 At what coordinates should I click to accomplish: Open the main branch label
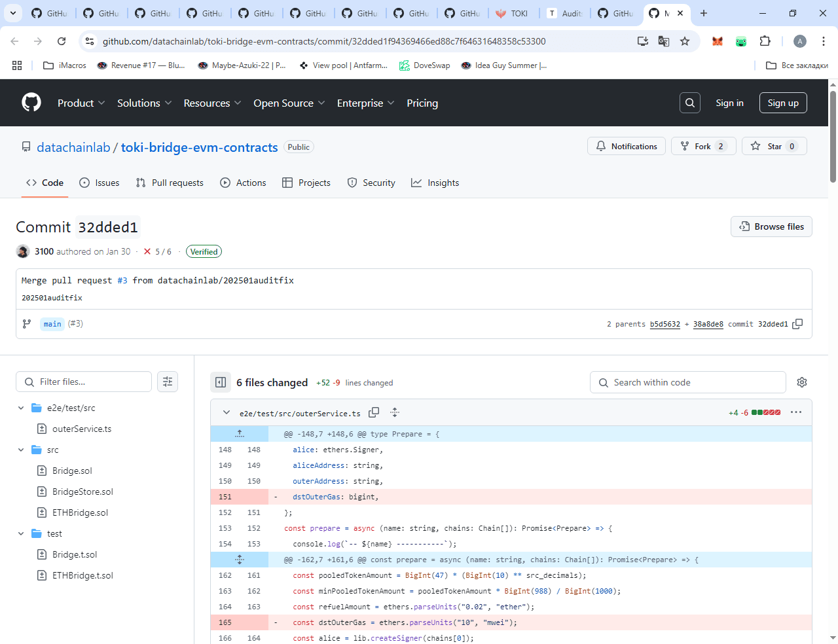(x=52, y=324)
